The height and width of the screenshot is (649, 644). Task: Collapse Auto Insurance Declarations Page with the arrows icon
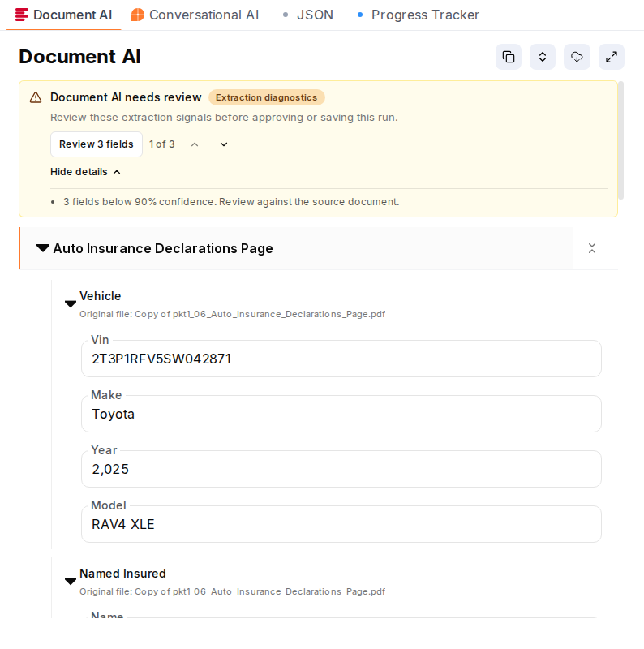click(x=592, y=248)
